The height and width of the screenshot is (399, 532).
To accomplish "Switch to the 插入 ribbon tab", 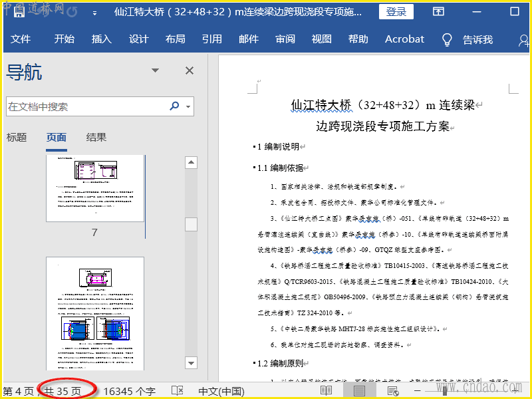I will pos(102,39).
